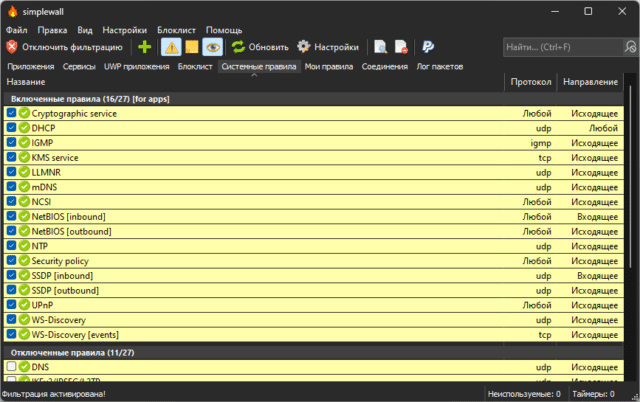Click green status icon of KMS service
Viewport: 640px width, 402px height.
click(x=24, y=157)
